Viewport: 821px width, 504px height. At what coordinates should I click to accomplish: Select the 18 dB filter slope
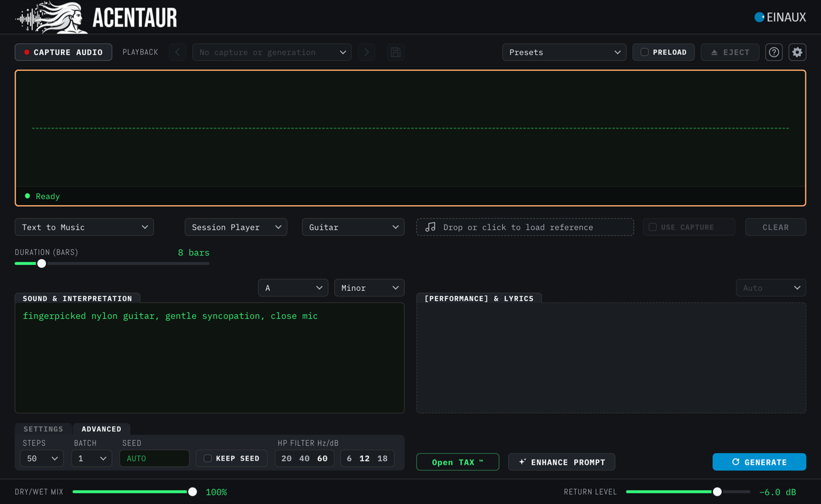click(x=382, y=458)
